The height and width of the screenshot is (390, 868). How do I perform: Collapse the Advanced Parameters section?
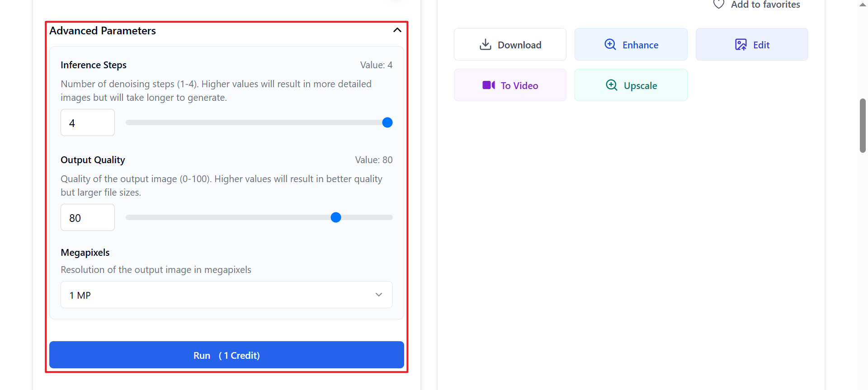click(397, 30)
